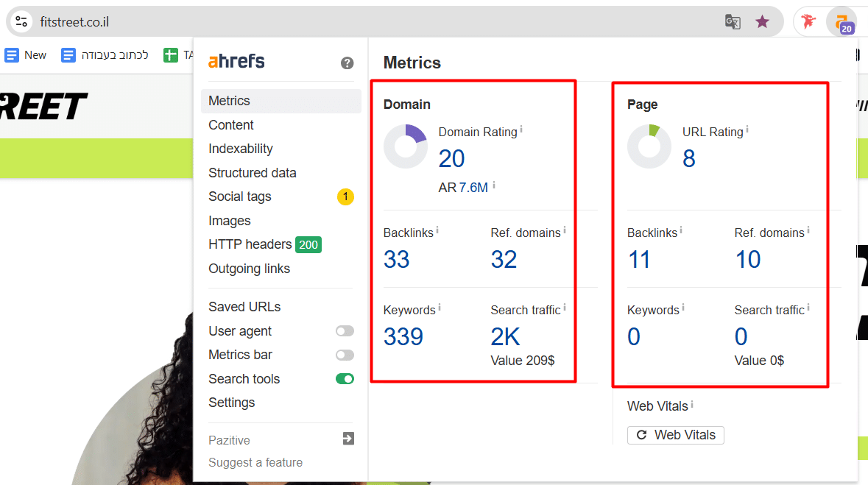Click the Web Vitals refresh button
This screenshot has width=868, height=485.
point(675,435)
